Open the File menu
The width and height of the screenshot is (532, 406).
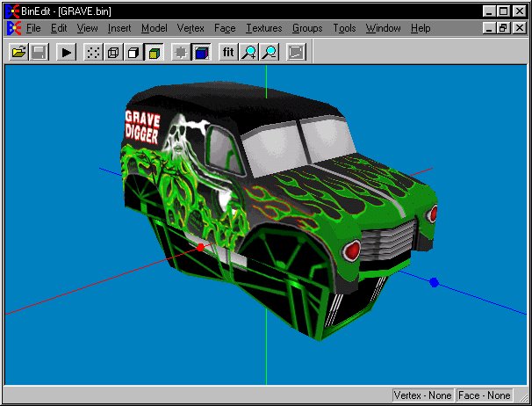(34, 28)
